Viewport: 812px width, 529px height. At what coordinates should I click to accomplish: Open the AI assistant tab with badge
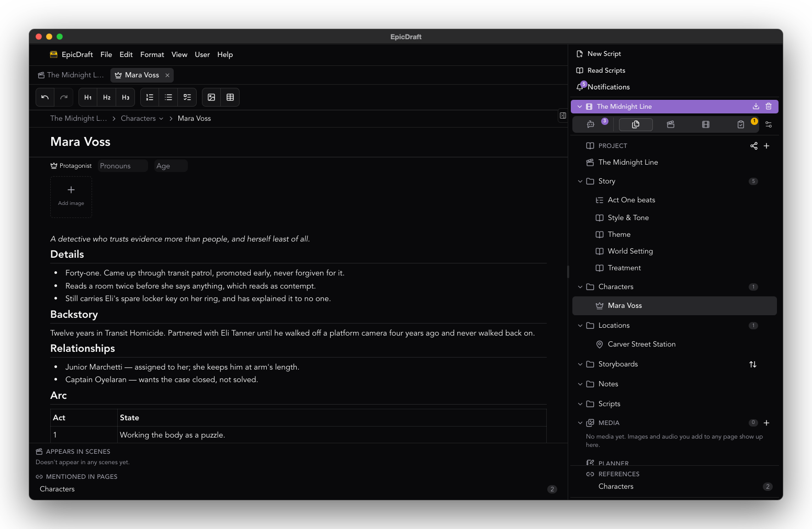pyautogui.click(x=591, y=124)
